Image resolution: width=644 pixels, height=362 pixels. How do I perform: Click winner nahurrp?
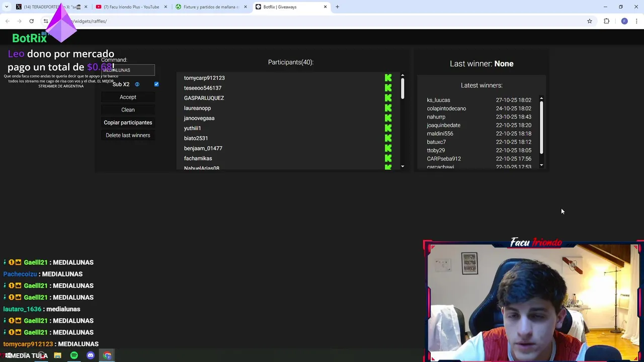coord(436,117)
